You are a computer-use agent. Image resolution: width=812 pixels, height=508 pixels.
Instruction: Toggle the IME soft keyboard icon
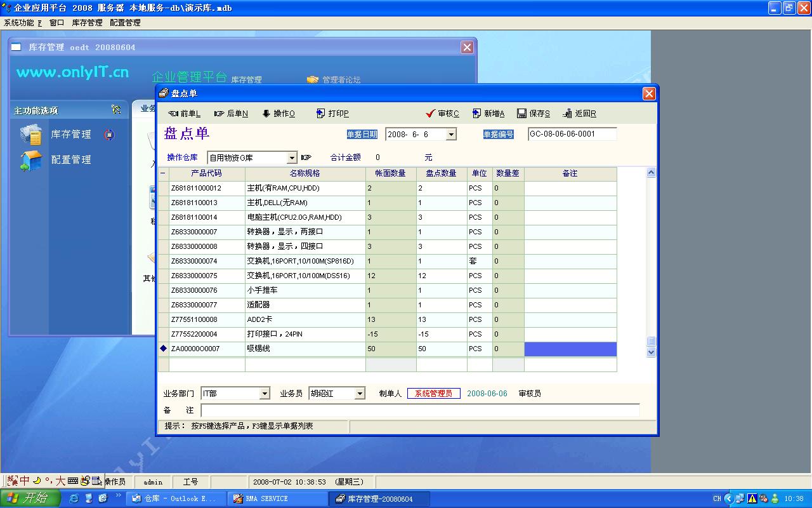[x=72, y=481]
